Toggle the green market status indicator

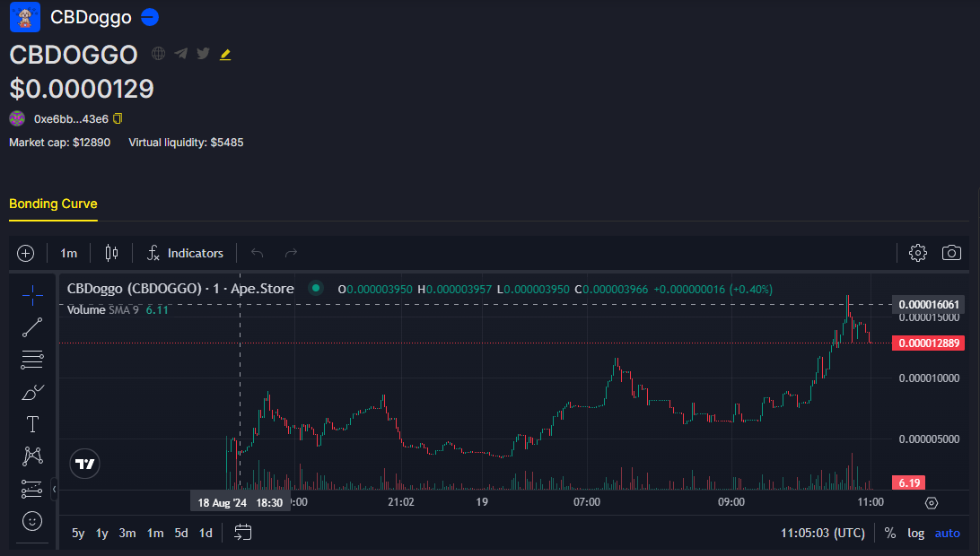(x=316, y=289)
